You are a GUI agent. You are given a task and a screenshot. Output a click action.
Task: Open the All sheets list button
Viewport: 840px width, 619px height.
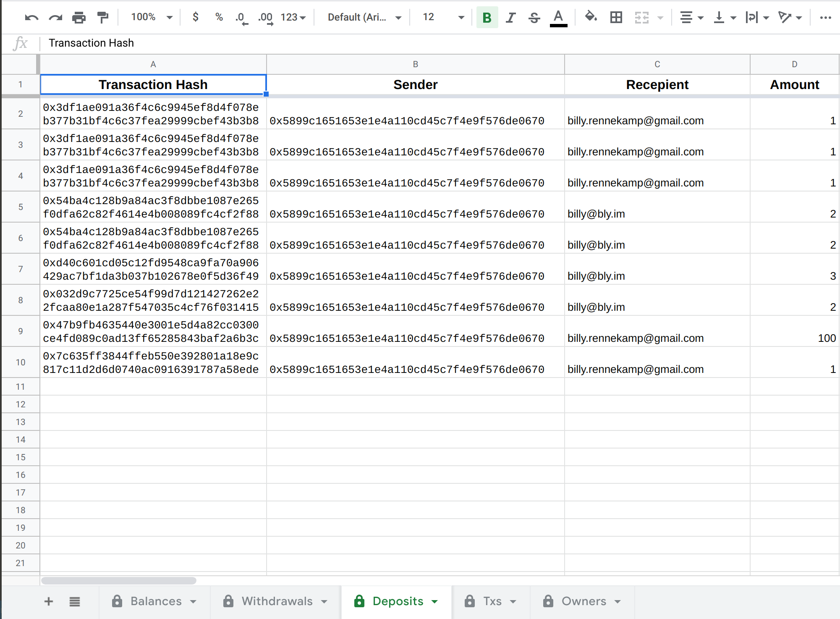(x=75, y=601)
